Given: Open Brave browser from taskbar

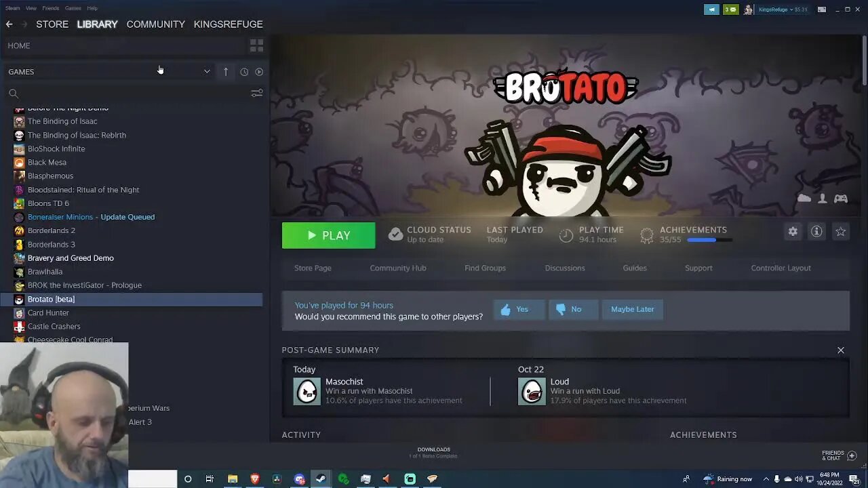Looking at the screenshot, I should pyautogui.click(x=254, y=479).
